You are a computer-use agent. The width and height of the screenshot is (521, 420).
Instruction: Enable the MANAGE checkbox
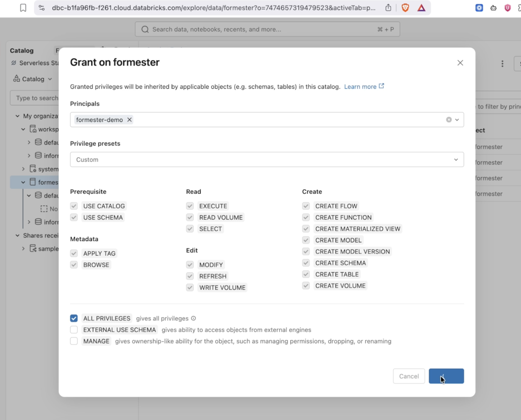[74, 341]
